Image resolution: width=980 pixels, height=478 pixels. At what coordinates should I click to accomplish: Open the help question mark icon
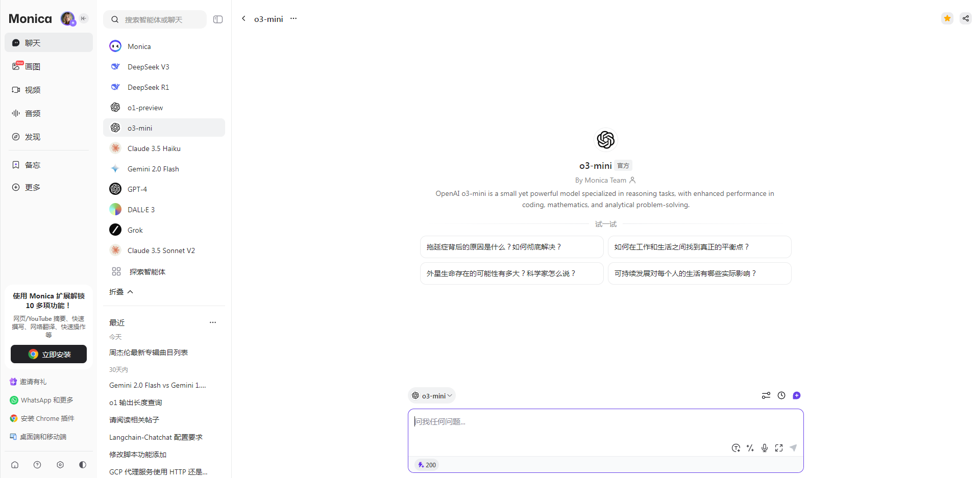click(37, 465)
